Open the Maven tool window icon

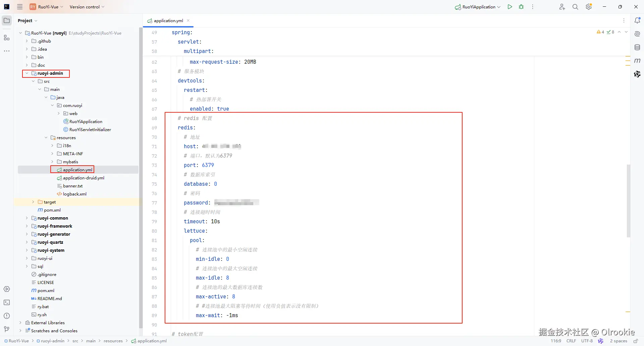tap(637, 61)
